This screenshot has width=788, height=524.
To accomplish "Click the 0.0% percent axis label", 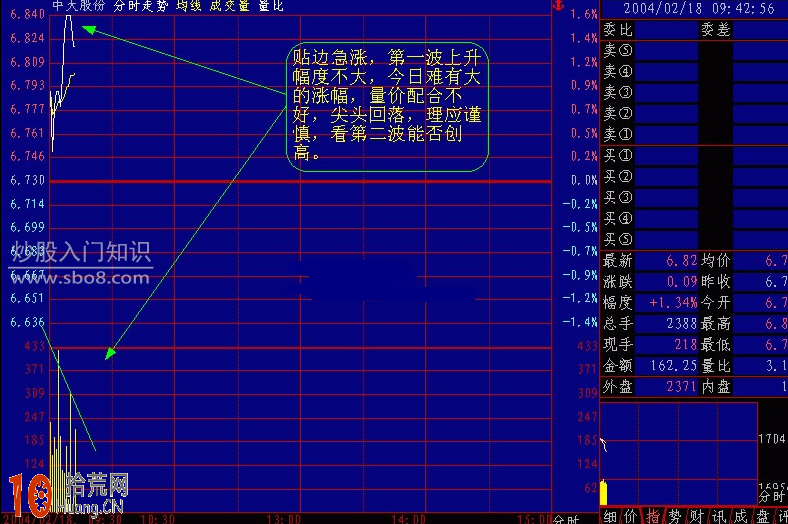I will 583,180.
